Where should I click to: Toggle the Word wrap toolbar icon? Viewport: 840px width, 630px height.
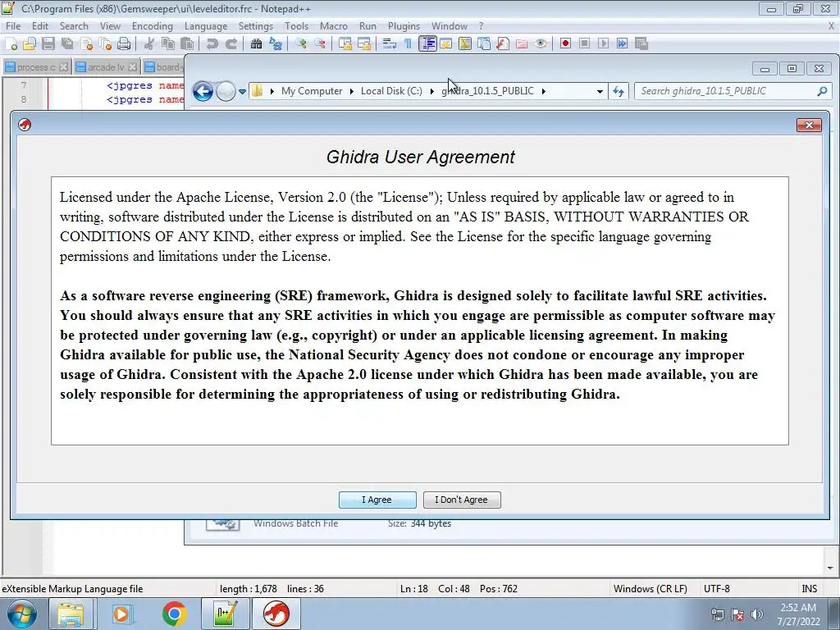pyautogui.click(x=390, y=44)
